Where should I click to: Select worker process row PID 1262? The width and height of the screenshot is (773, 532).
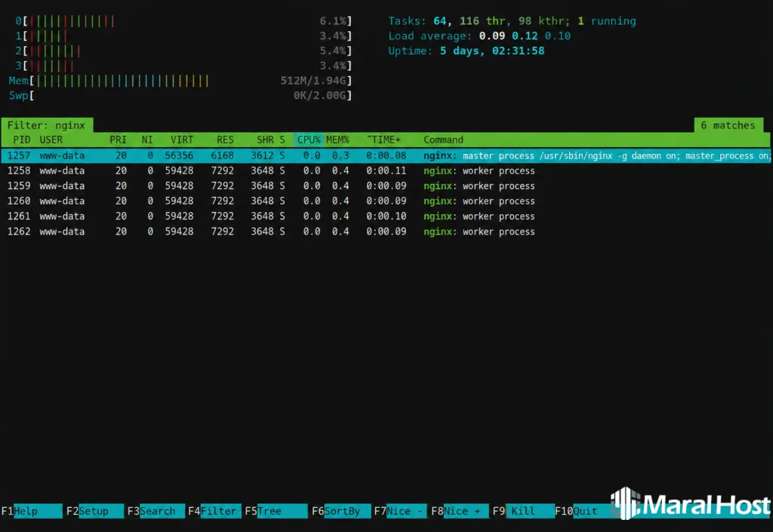[386, 232]
